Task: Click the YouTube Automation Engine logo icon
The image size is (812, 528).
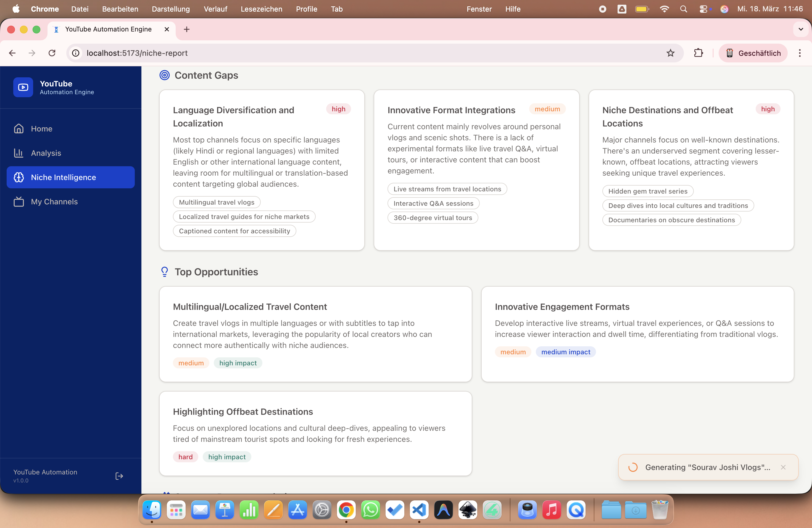Action: pos(23,87)
